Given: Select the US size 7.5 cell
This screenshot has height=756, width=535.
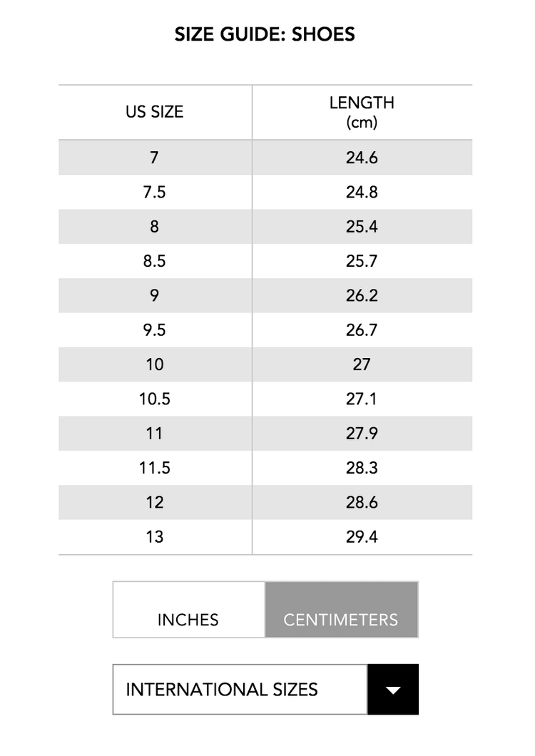Looking at the screenshot, I should (155, 192).
